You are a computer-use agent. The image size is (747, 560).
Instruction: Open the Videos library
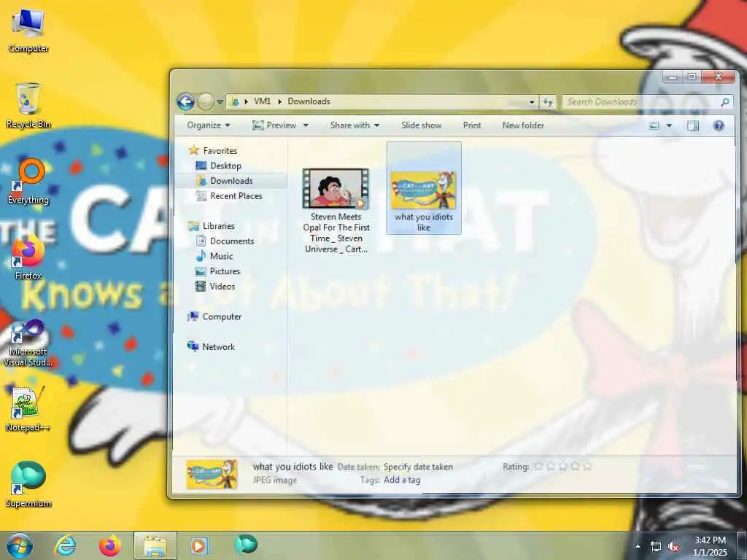215,286
